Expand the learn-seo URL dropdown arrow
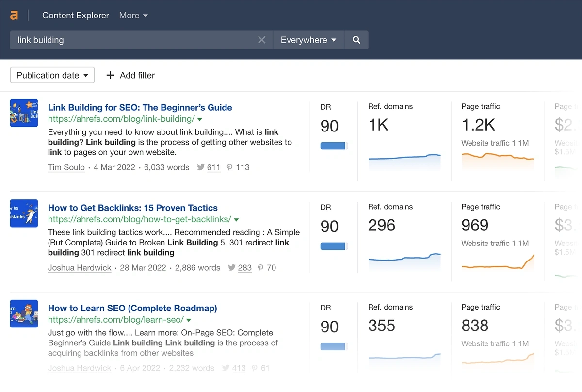582x392 pixels. (x=189, y=320)
